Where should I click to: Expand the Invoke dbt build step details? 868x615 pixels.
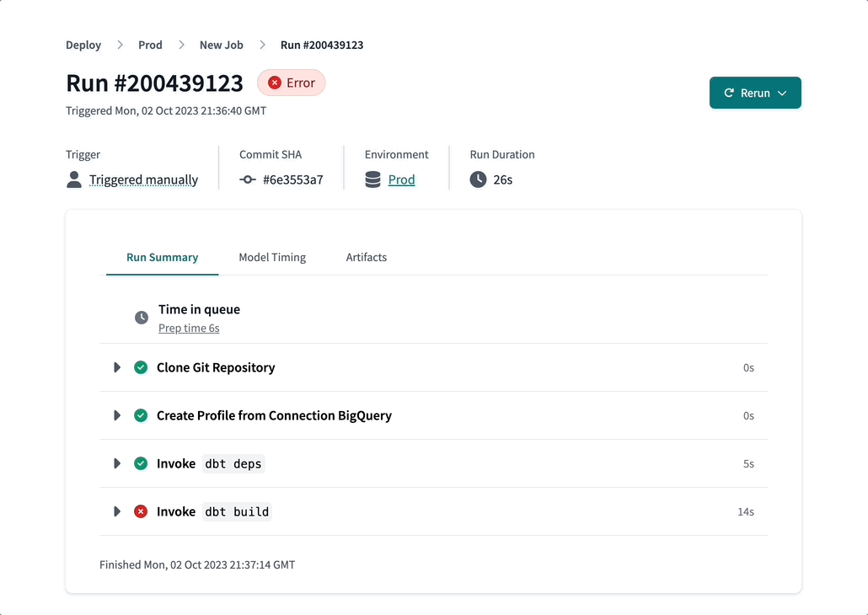pos(117,511)
